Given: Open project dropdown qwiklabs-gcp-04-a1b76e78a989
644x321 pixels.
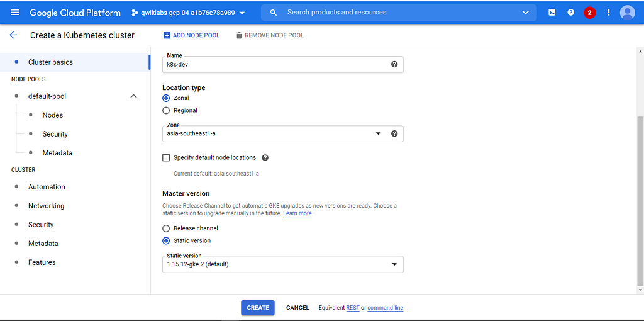Looking at the screenshot, I should point(188,13).
